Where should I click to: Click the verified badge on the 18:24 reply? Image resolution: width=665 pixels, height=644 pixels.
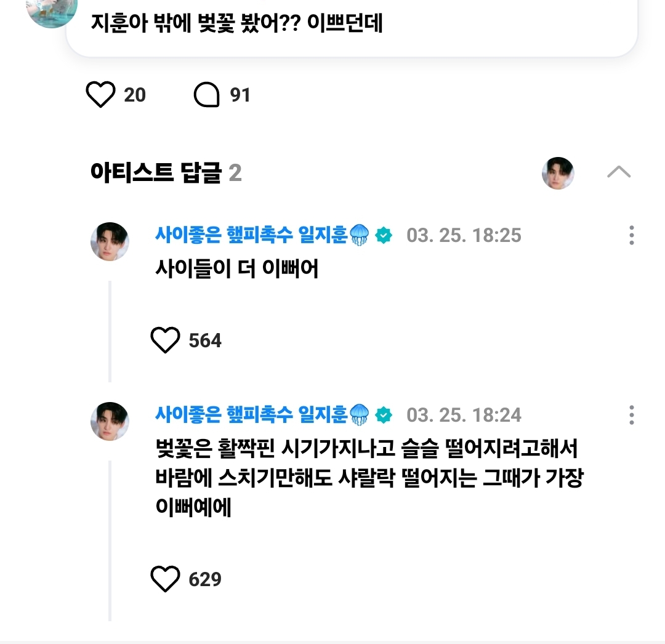pos(384,415)
